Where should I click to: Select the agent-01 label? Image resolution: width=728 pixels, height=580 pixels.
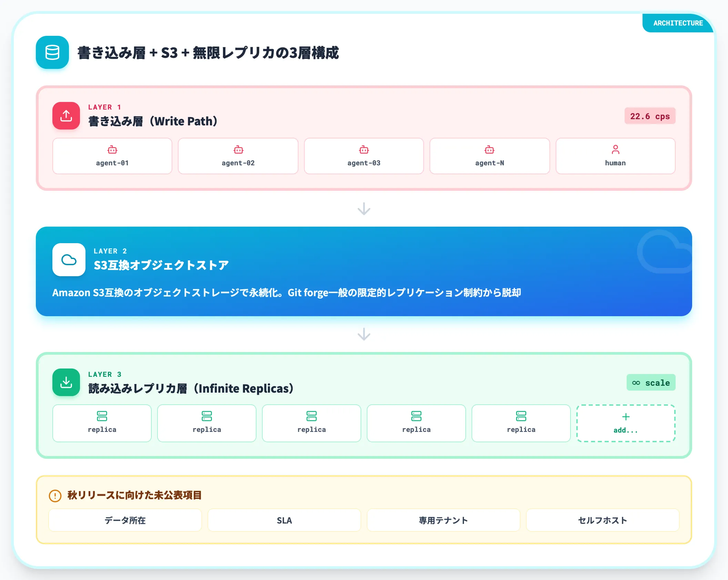point(112,163)
